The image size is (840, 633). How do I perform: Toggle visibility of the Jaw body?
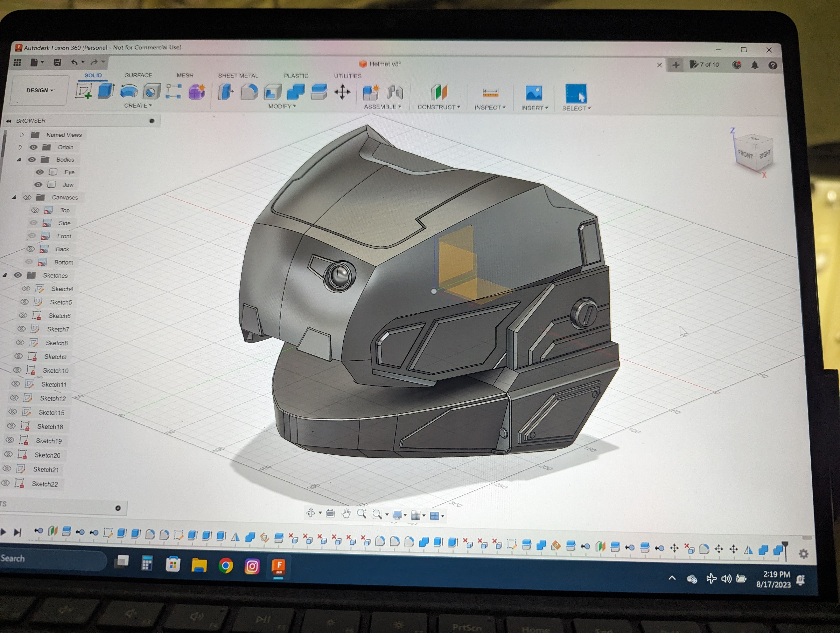click(38, 185)
